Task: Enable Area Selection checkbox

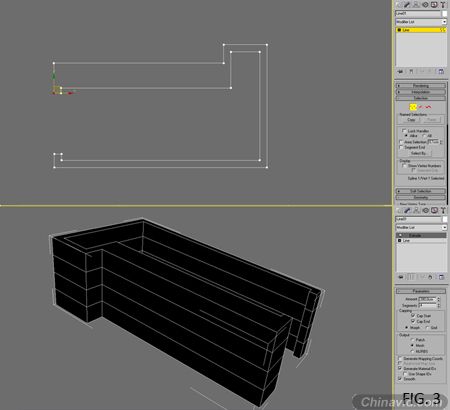Action: 401,142
